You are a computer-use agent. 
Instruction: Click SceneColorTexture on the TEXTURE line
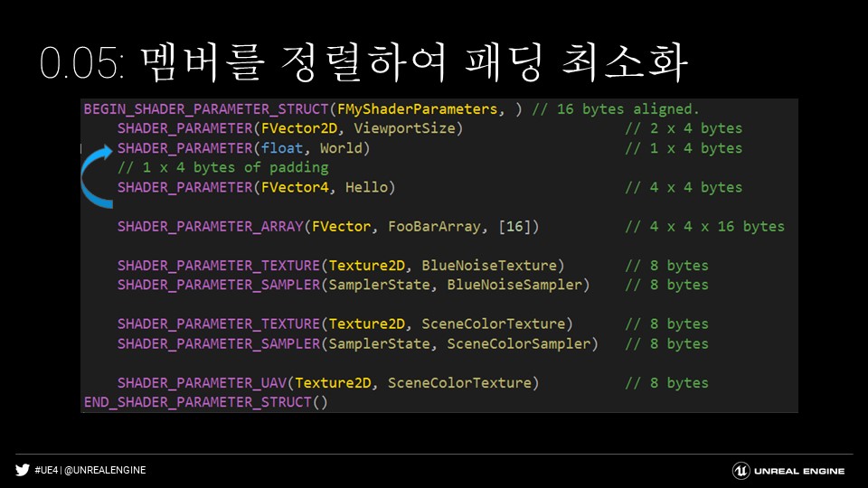(494, 324)
